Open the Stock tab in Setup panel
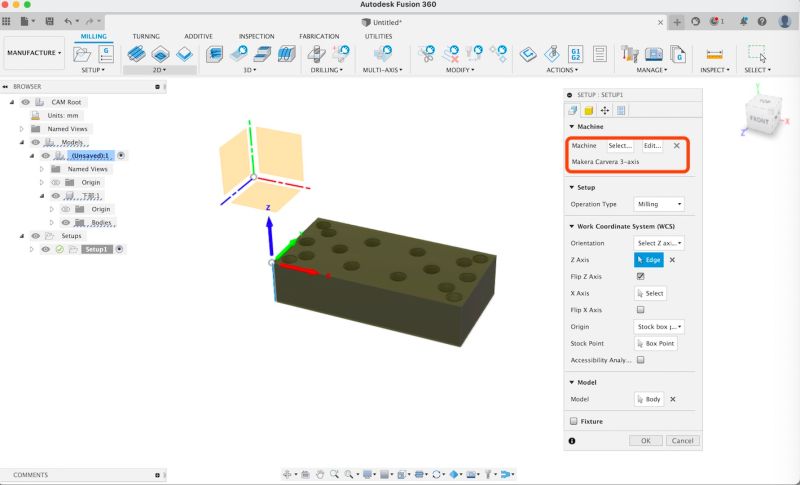 tap(588, 110)
